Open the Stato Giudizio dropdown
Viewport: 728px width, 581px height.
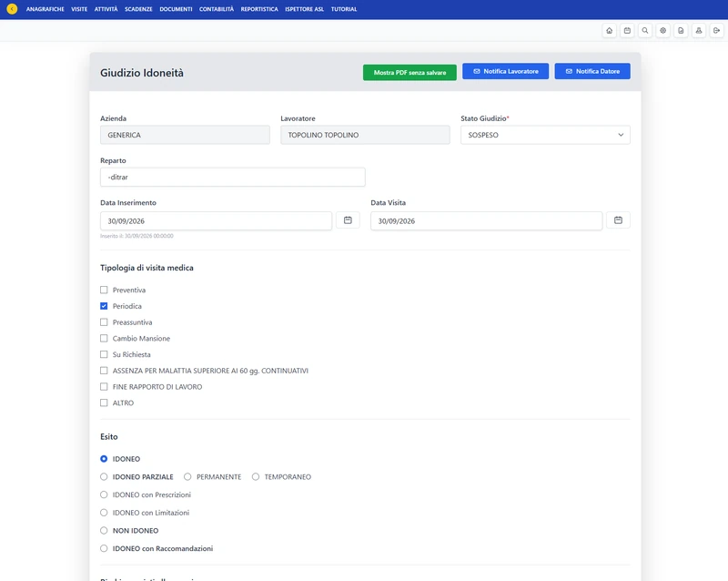pyautogui.click(x=545, y=135)
